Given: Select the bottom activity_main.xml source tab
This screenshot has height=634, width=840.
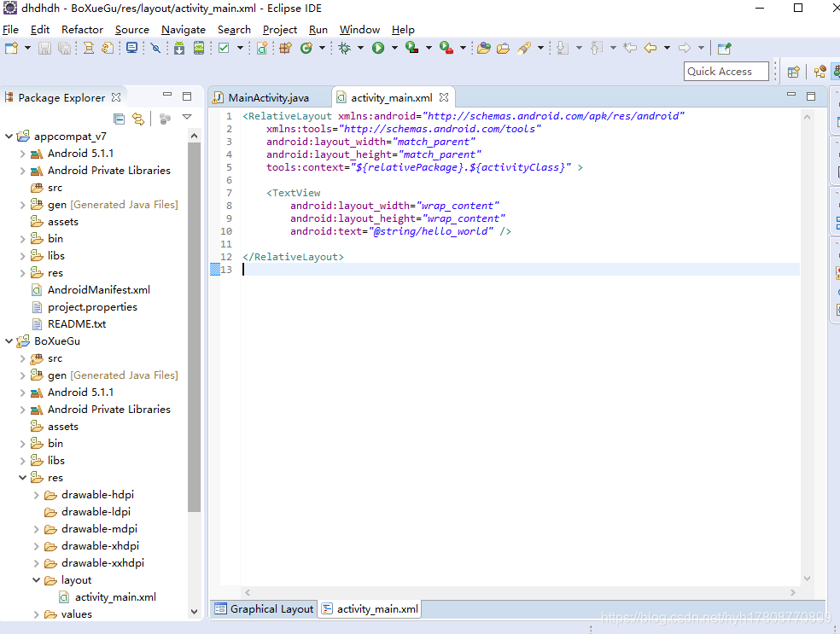Looking at the screenshot, I should [x=370, y=609].
